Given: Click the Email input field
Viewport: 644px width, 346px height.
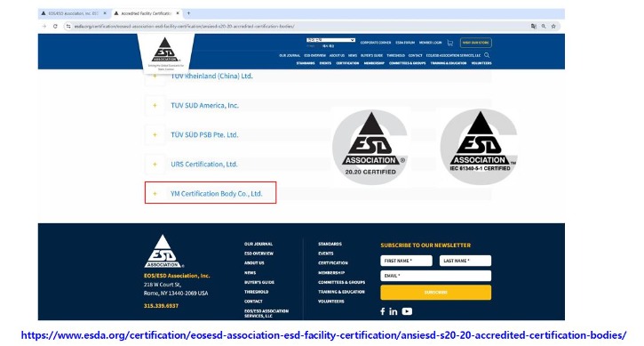Looking at the screenshot, I should pyautogui.click(x=435, y=276).
